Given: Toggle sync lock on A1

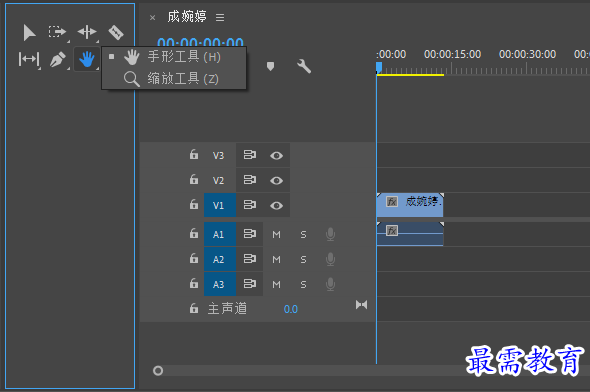Looking at the screenshot, I should pos(249,234).
